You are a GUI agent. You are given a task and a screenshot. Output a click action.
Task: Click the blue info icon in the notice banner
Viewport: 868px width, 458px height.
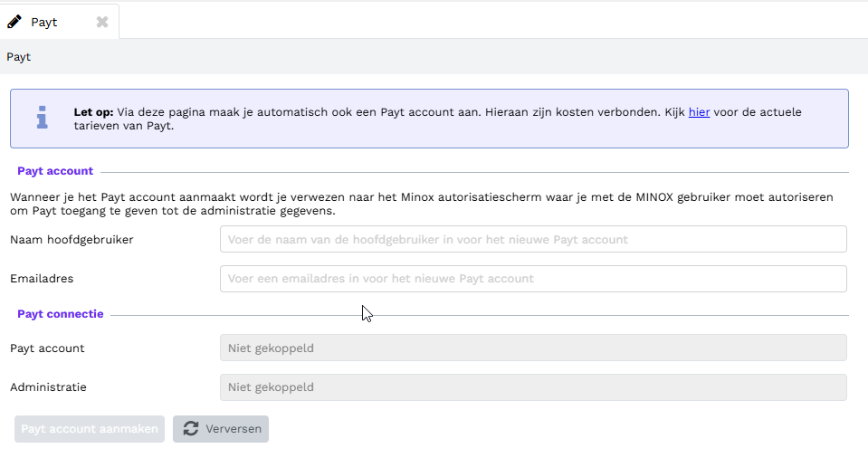click(42, 118)
